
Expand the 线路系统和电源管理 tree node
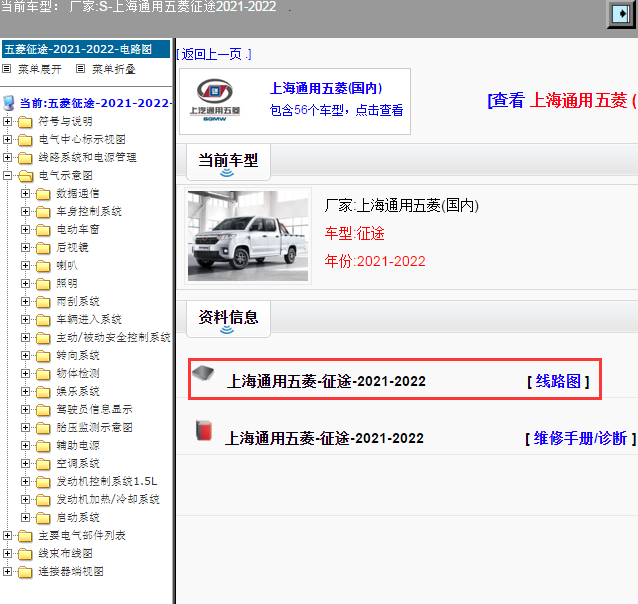[x=7, y=157]
